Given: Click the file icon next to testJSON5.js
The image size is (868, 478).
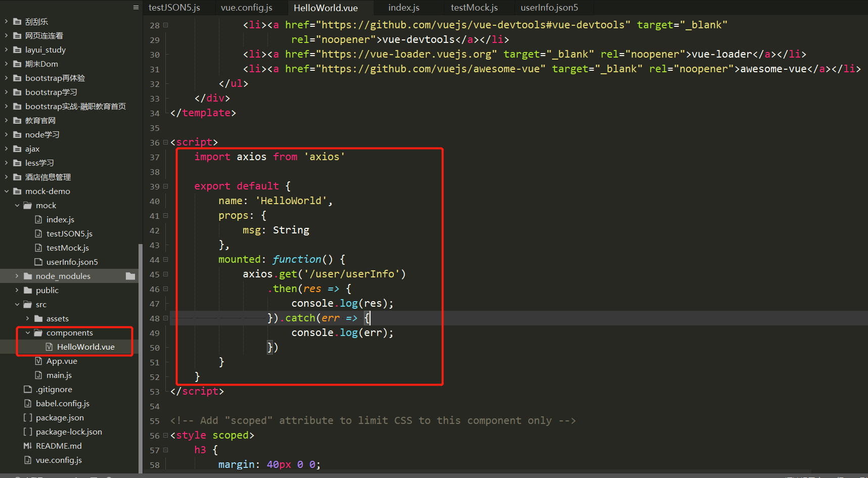Looking at the screenshot, I should pyautogui.click(x=38, y=233).
